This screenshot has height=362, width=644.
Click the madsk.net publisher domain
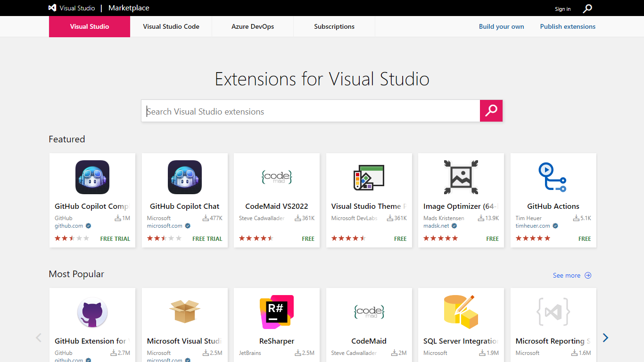[436, 226]
